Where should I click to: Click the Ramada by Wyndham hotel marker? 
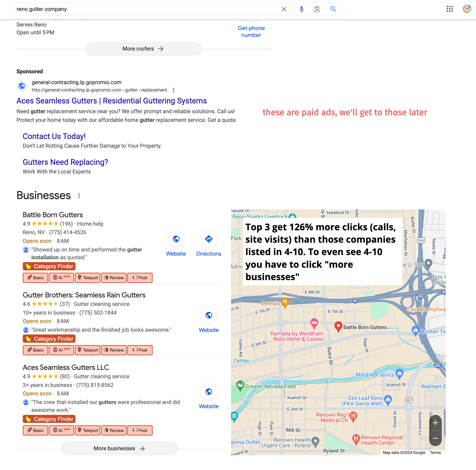pyautogui.click(x=314, y=323)
